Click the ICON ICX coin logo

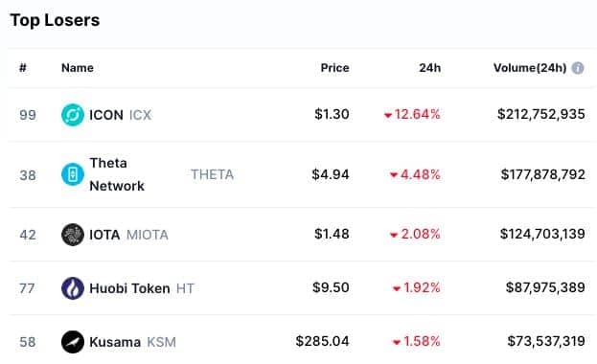click(x=72, y=115)
